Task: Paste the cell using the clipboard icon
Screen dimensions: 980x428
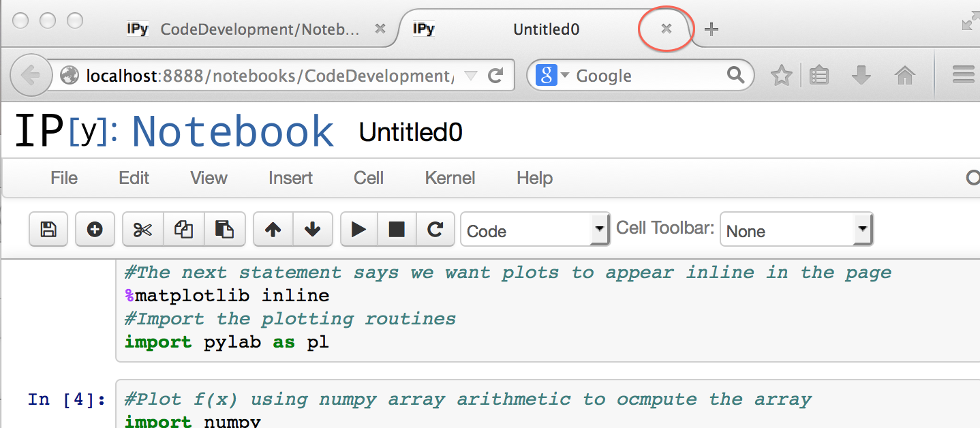Action: 224,230
